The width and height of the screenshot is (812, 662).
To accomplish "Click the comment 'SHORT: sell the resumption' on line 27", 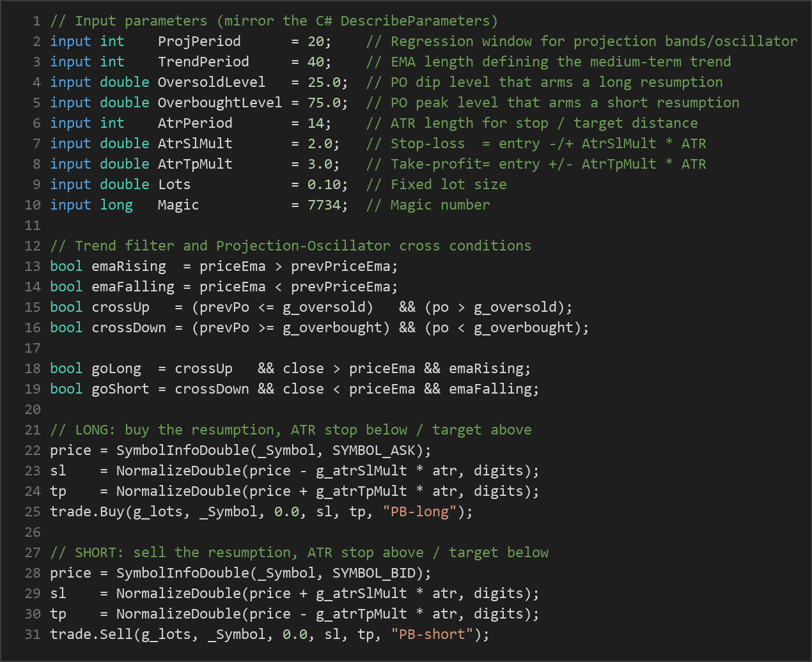I will [x=187, y=553].
